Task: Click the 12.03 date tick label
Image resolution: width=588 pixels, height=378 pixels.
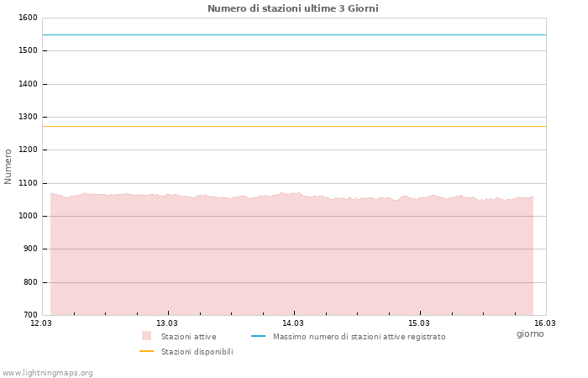Action: (41, 323)
